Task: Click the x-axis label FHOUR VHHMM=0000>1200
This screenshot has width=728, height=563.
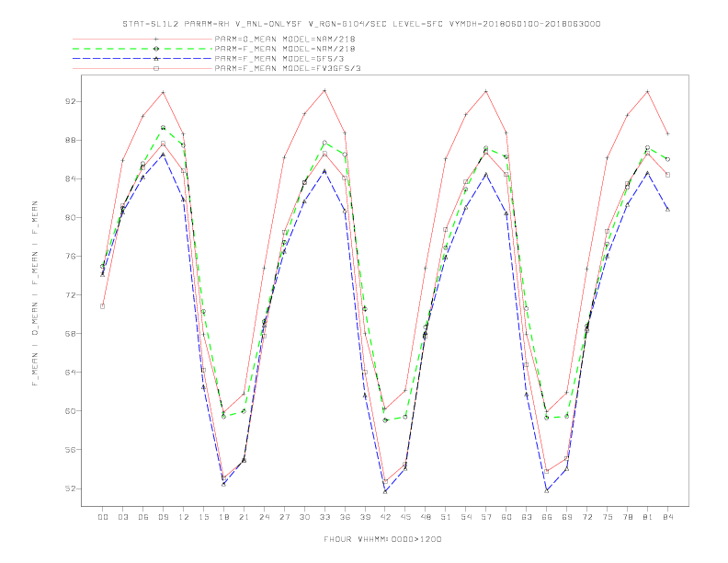Action: click(382, 539)
